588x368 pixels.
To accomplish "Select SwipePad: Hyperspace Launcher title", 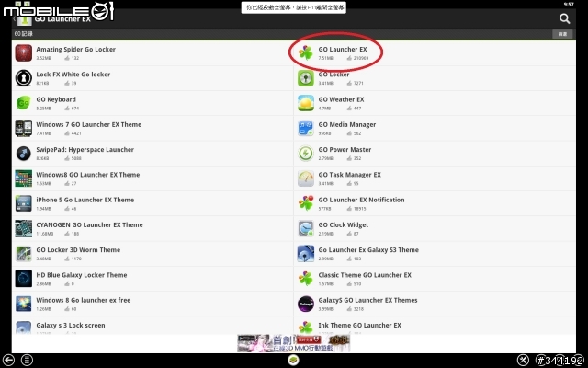I will point(85,149).
